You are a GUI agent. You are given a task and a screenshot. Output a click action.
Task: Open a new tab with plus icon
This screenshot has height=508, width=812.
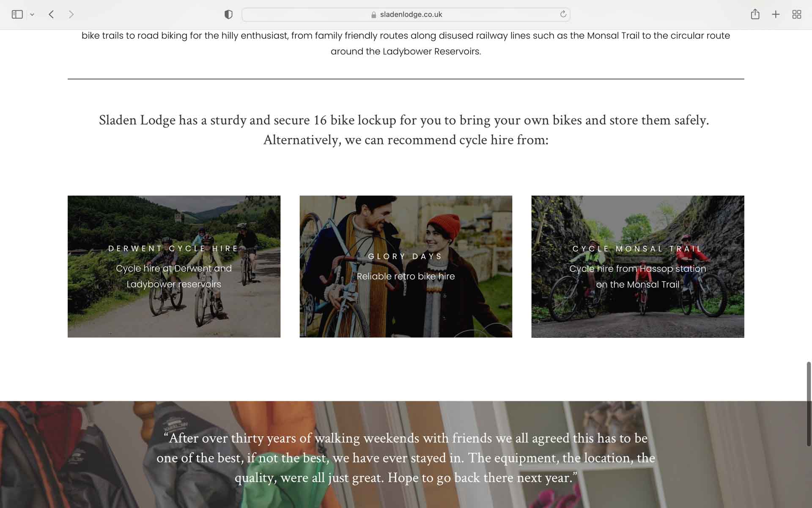click(776, 14)
